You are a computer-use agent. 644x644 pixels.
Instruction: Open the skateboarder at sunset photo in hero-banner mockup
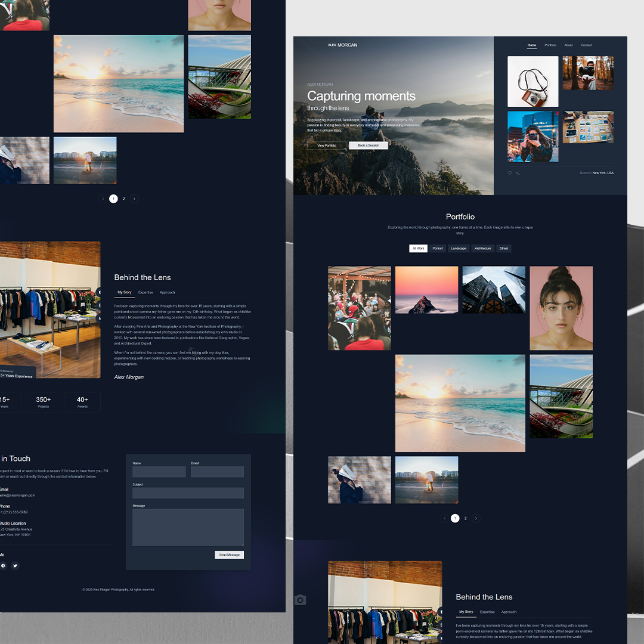(x=427, y=479)
